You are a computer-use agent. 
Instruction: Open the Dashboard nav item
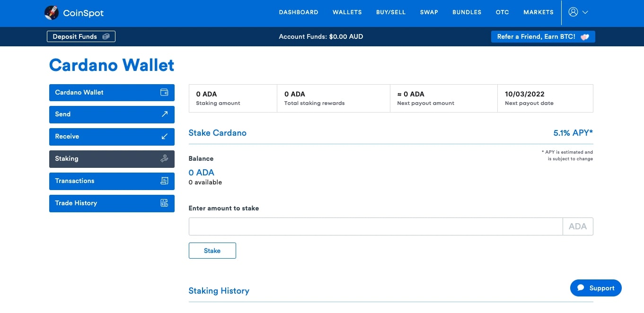[x=299, y=12]
